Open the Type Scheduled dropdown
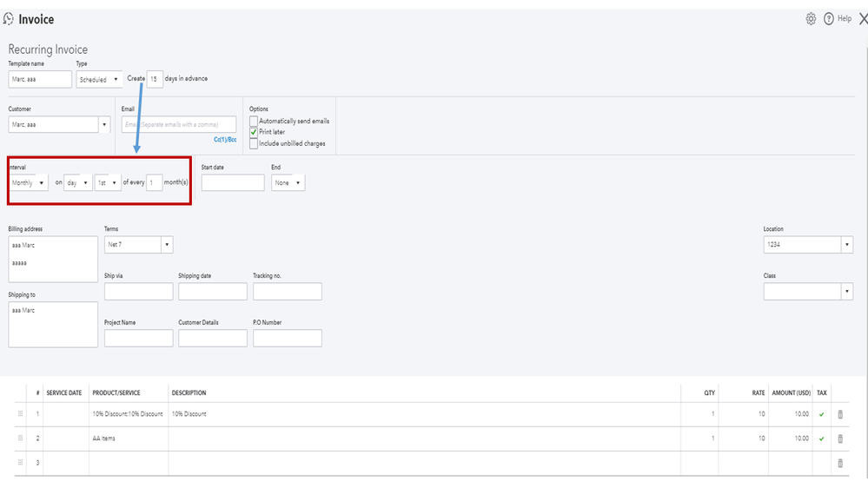This screenshot has width=868, height=488. 99,79
